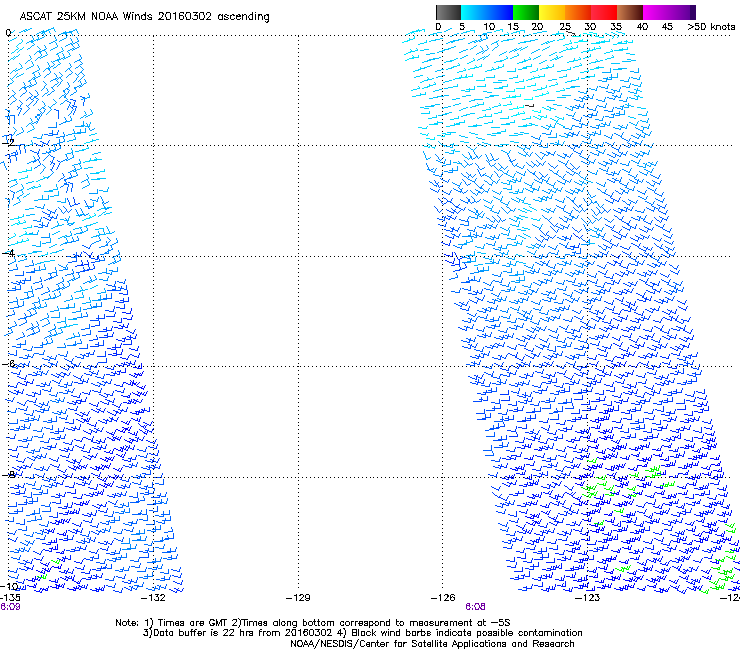740x650 pixels.
Task: Click the dark purple 45-50 knots segment
Action: [x=682, y=12]
